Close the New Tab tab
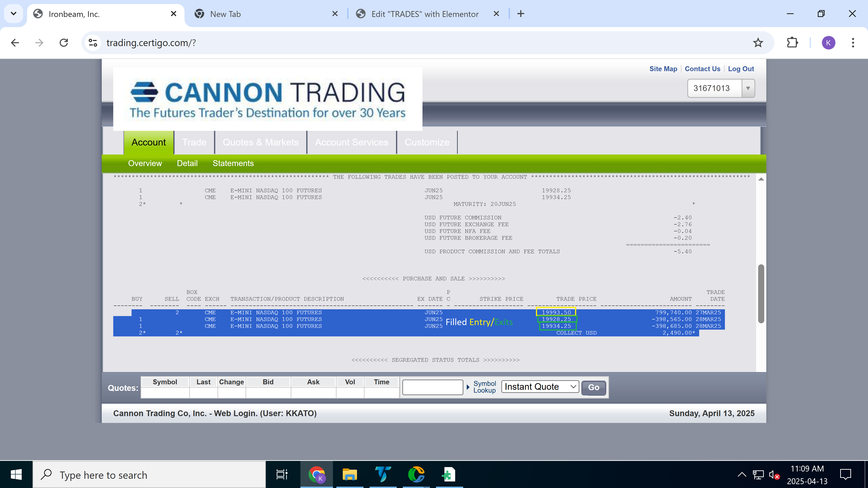Image resolution: width=868 pixels, height=488 pixels. coord(335,14)
